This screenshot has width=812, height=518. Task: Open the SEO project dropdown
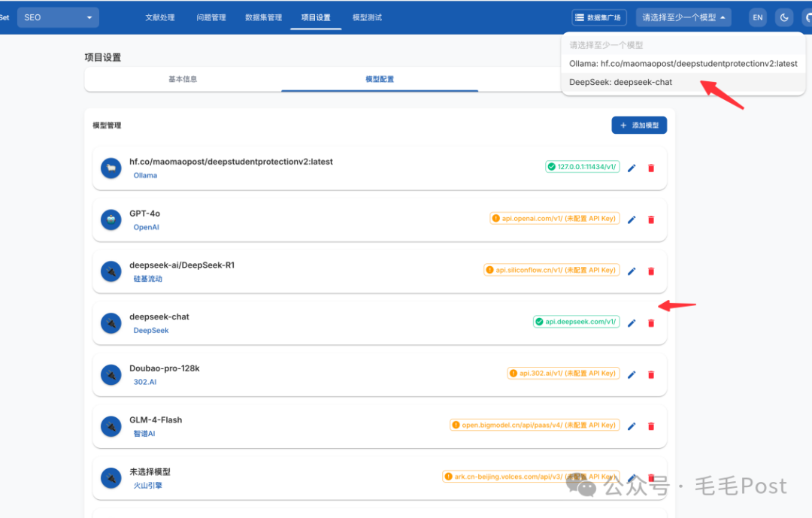(x=58, y=17)
